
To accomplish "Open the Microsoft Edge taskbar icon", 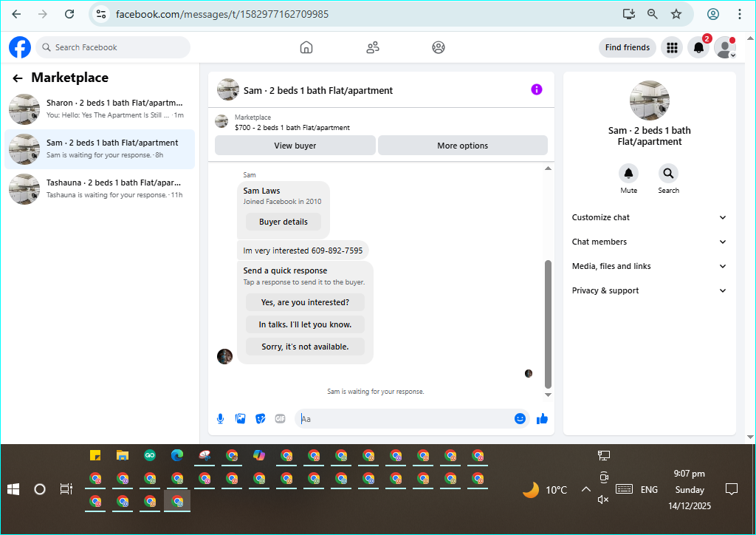I will tap(177, 455).
